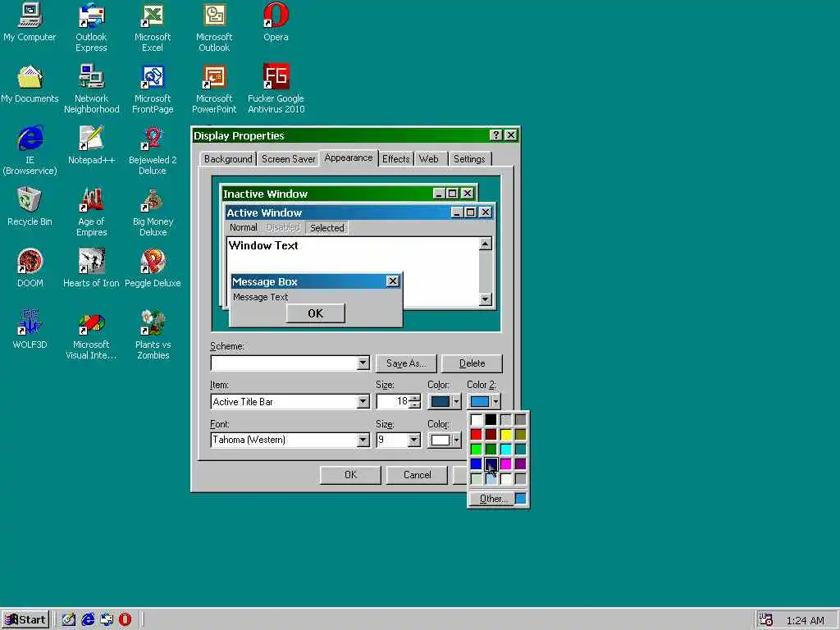Image resolution: width=840 pixels, height=630 pixels.
Task: Select the My Documents folder icon
Action: click(30, 84)
